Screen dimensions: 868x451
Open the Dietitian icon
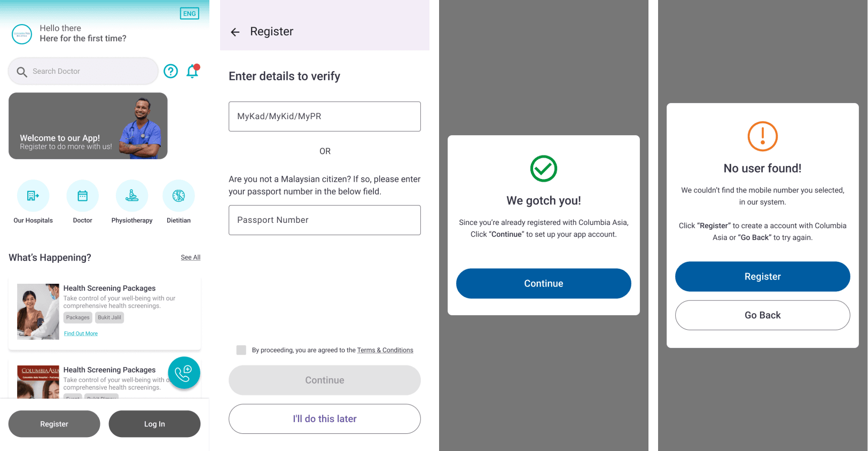click(178, 196)
